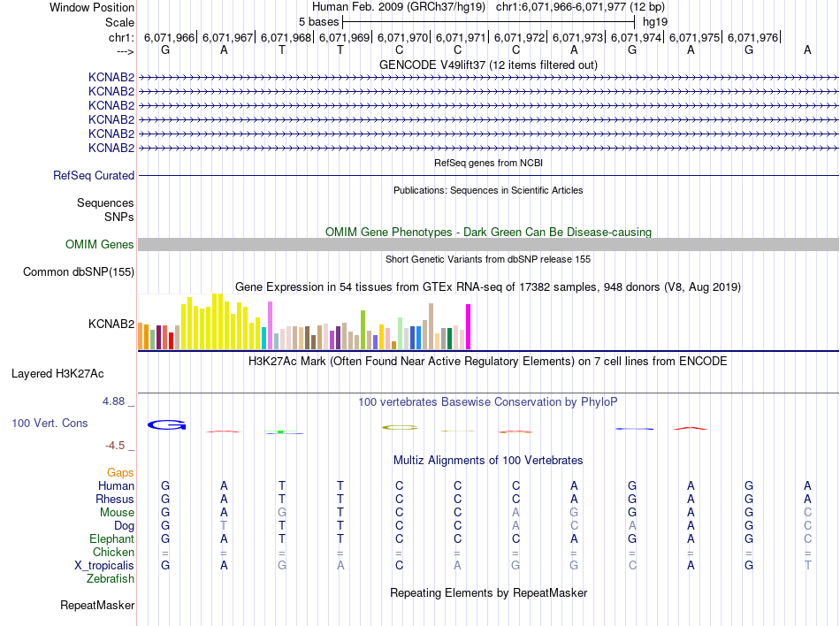Viewport: 840px width, 626px height.
Task: Open 100 vertebrates Basewise Conservation by PhyloP title
Action: 488,402
